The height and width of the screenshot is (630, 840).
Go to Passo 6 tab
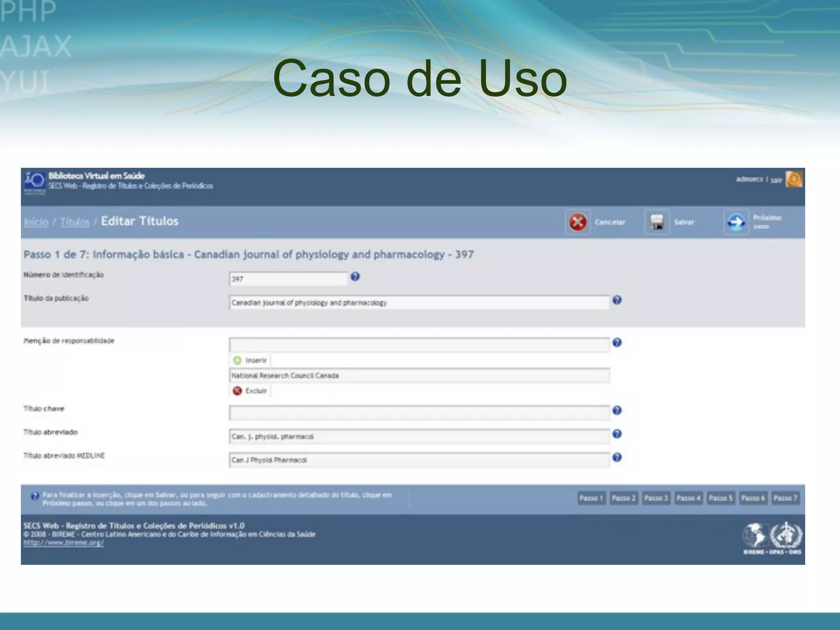[753, 498]
